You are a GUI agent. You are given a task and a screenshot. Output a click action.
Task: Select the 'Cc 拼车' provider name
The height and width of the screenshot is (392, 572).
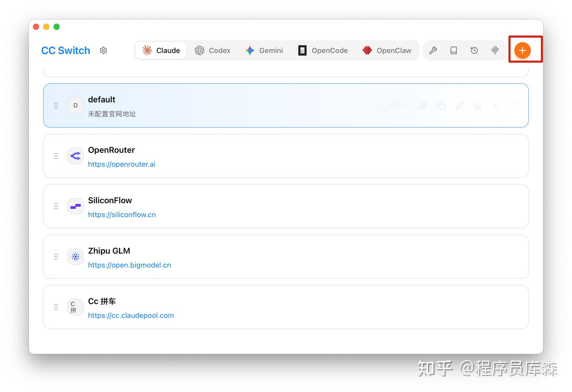[102, 301]
